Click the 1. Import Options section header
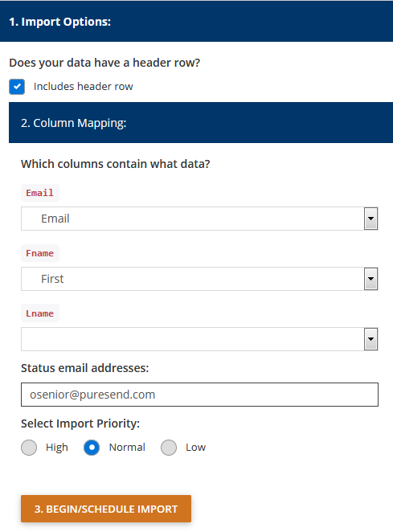This screenshot has width=393, height=532. click(x=196, y=22)
